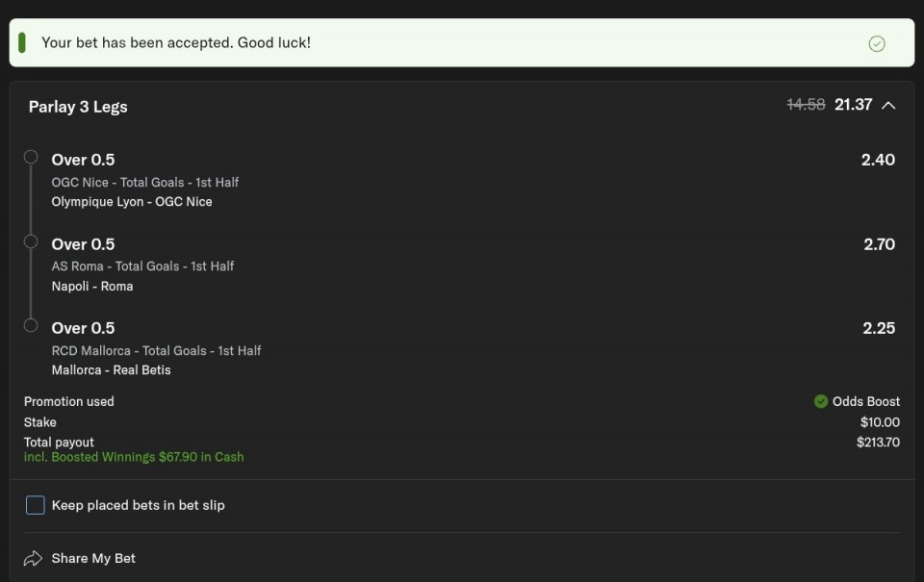Click the Boosted Winnings $67.90 in Cash text
The image size is (924, 582).
(x=134, y=457)
